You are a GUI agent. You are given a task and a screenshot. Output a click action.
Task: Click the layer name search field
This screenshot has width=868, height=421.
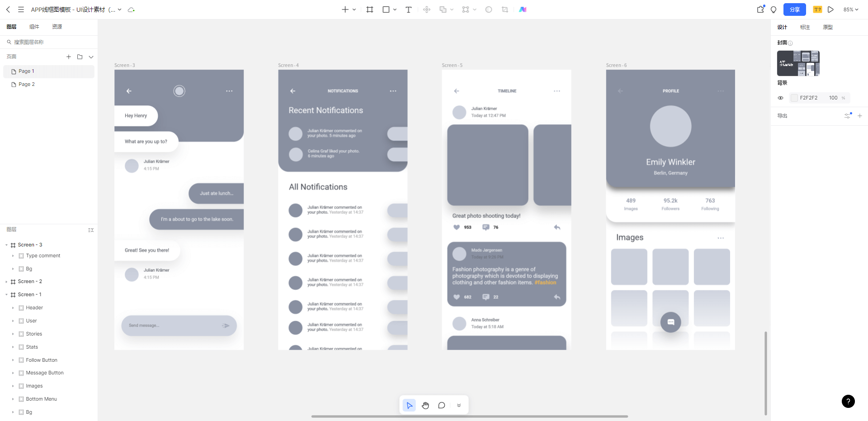(50, 42)
